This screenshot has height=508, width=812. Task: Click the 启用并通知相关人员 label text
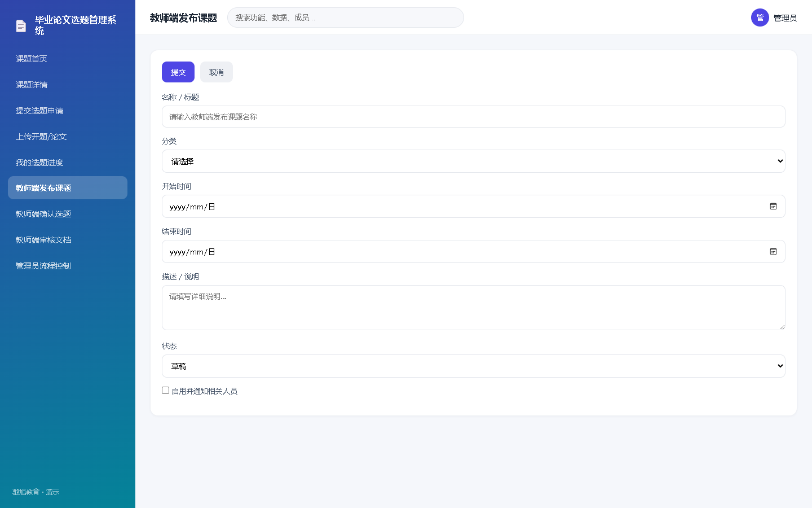pos(204,391)
